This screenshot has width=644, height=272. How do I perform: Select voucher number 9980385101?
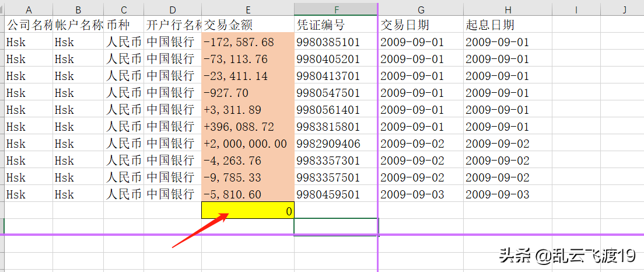click(x=337, y=42)
